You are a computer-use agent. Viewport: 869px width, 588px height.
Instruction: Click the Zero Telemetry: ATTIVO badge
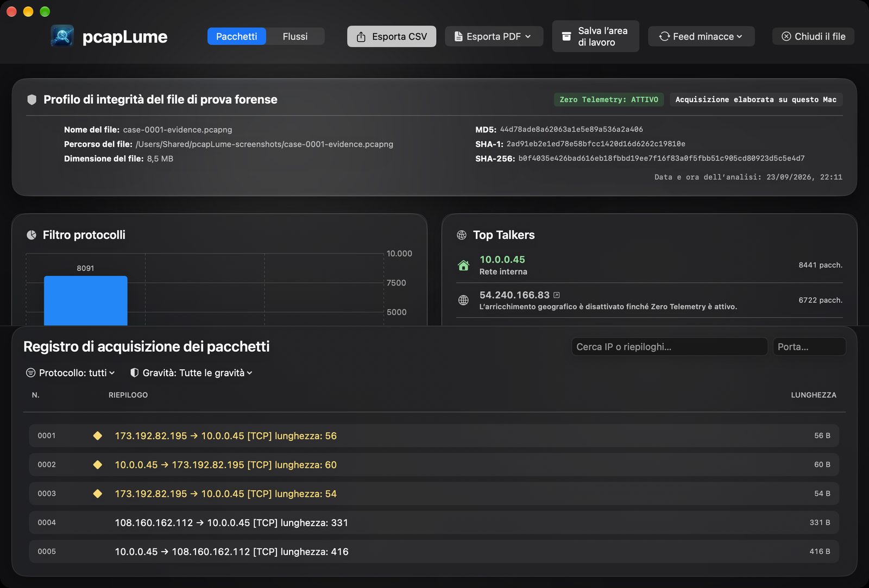click(609, 99)
